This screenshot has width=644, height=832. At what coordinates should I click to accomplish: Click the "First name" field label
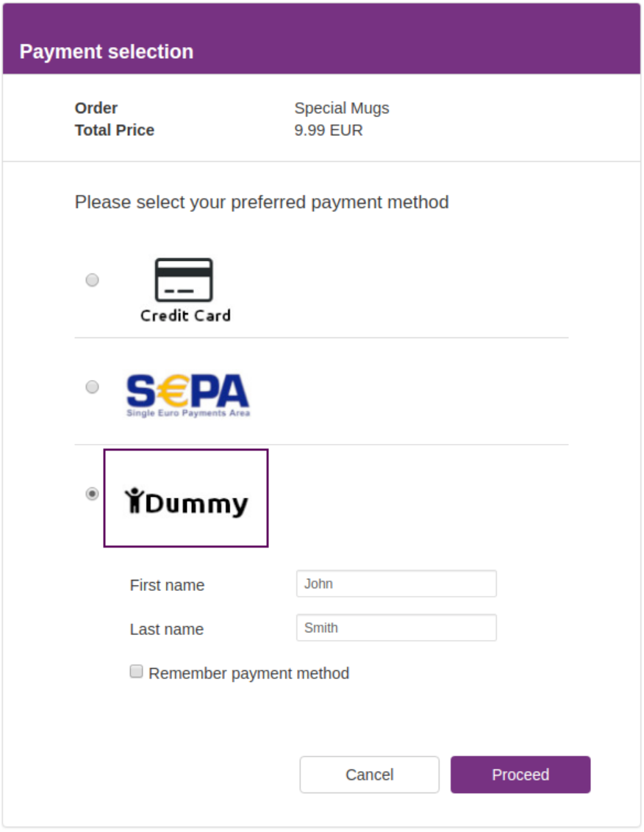(167, 585)
